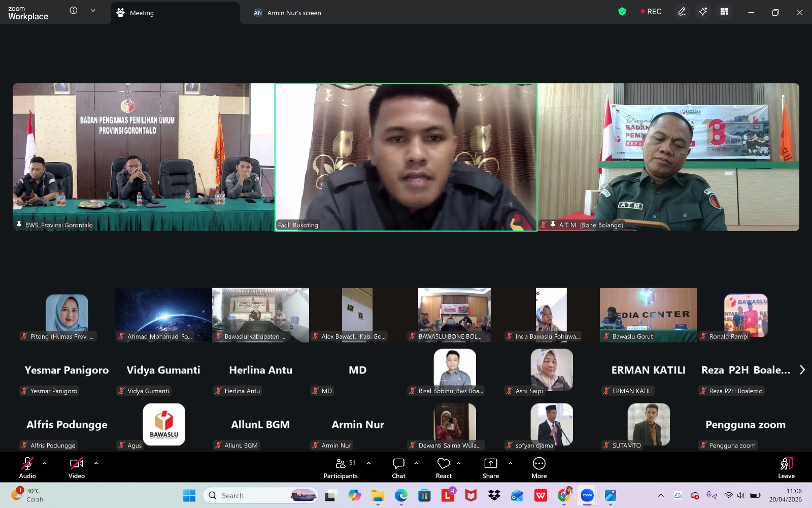The height and width of the screenshot is (508, 812).
Task: Open Microsoft Edge from the taskbar
Action: 401,495
